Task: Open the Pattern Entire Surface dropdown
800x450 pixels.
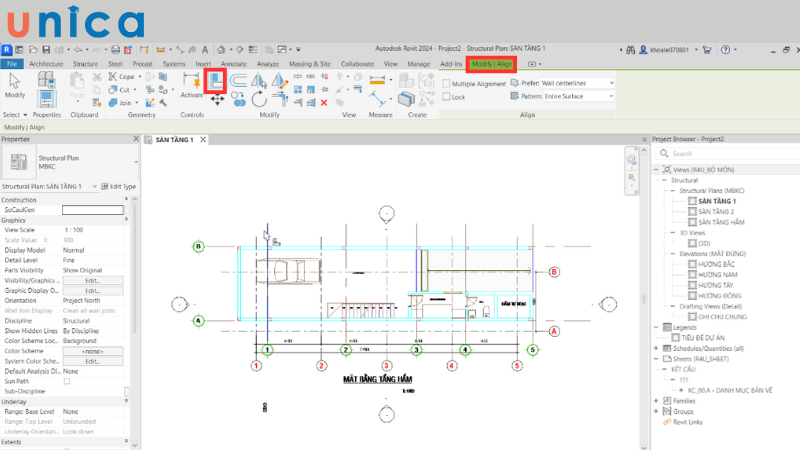Action: pos(579,96)
